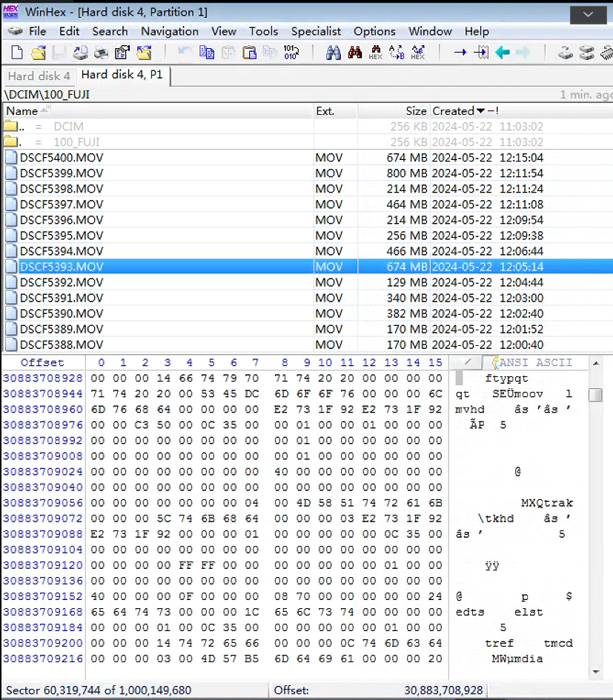This screenshot has height=700, width=613.
Task: Create a new file with toolbar icon
Action: tap(17, 53)
